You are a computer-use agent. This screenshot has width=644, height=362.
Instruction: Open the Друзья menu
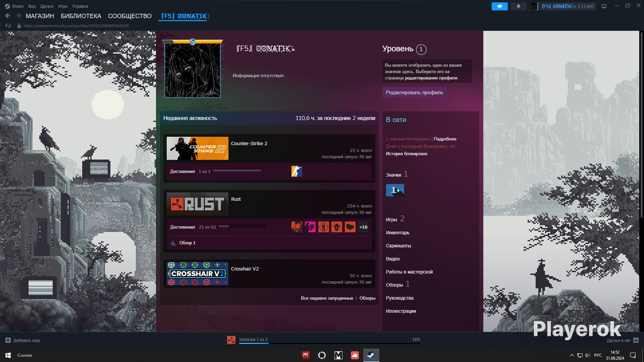46,6
